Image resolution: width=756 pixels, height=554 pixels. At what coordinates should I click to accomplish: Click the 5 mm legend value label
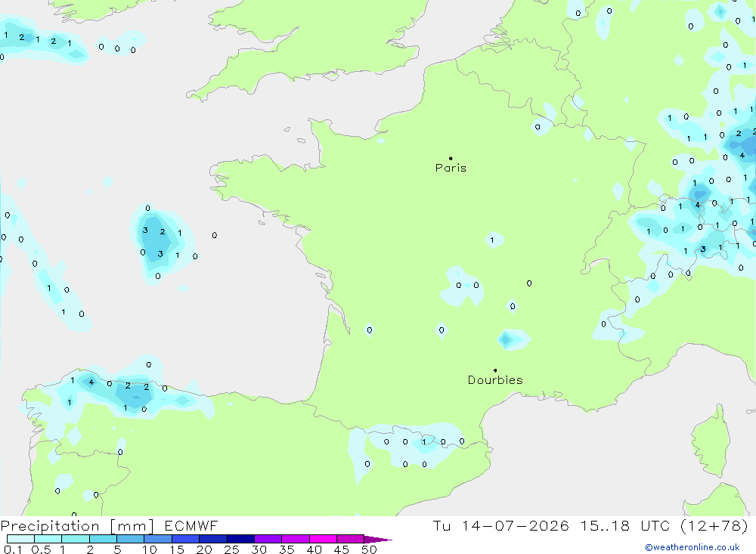[117, 549]
